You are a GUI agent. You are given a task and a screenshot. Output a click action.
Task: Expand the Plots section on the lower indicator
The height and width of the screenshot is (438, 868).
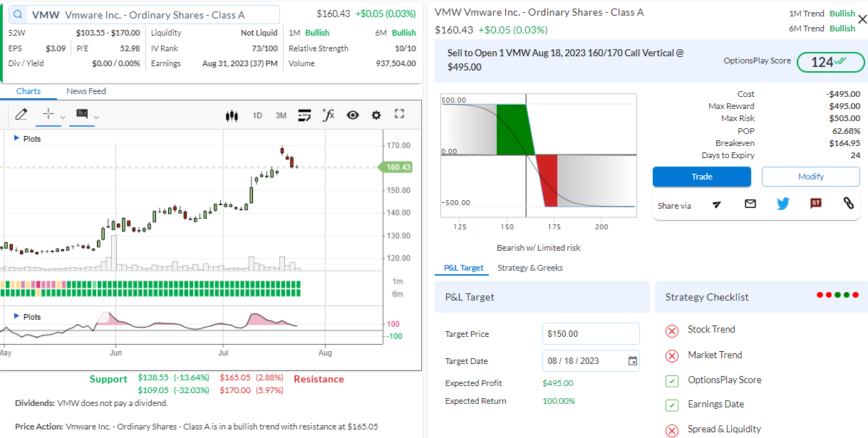coord(28,317)
